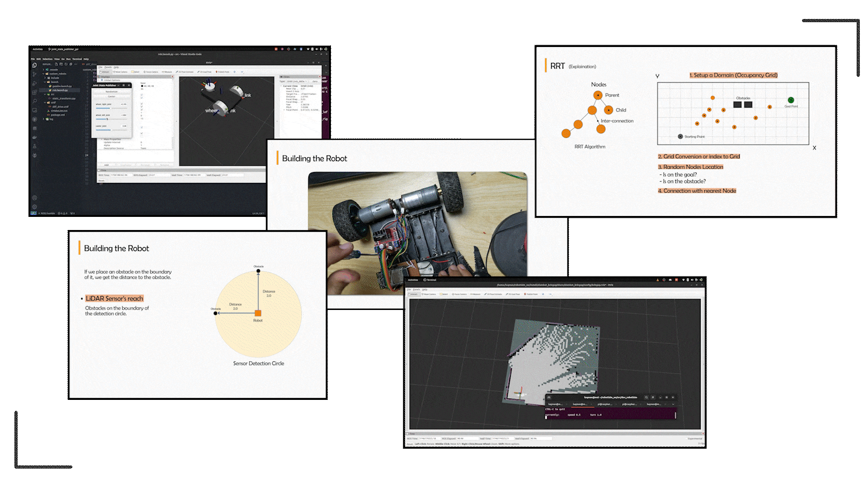The image size is (868, 488).
Task: Click new-tab icon at terminal header left
Action: pos(549,397)
